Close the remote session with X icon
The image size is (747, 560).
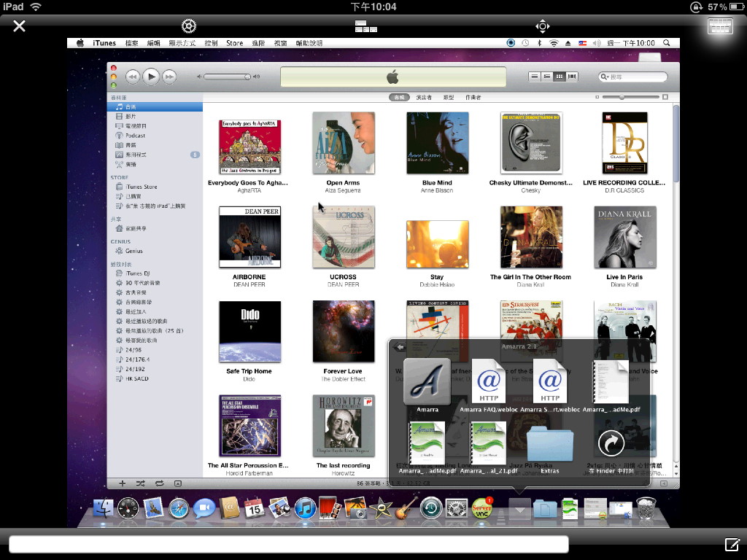(x=19, y=26)
